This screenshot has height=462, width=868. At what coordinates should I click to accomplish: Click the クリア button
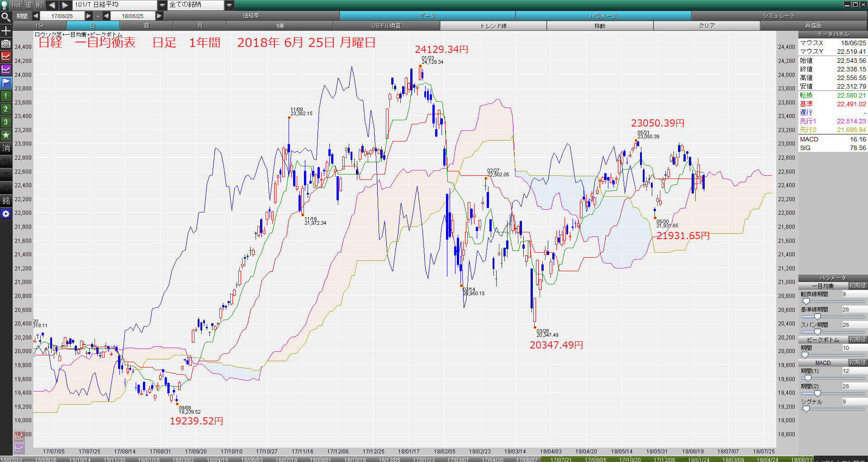click(x=707, y=26)
